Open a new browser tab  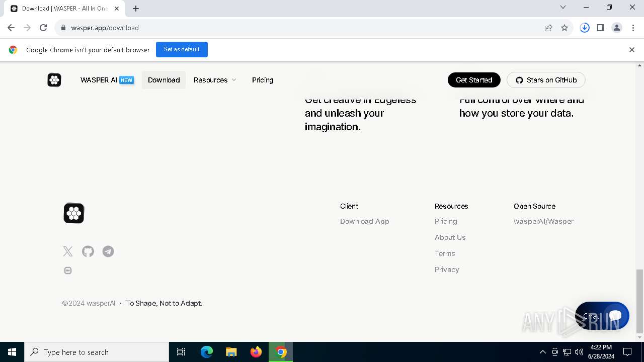pos(136,9)
